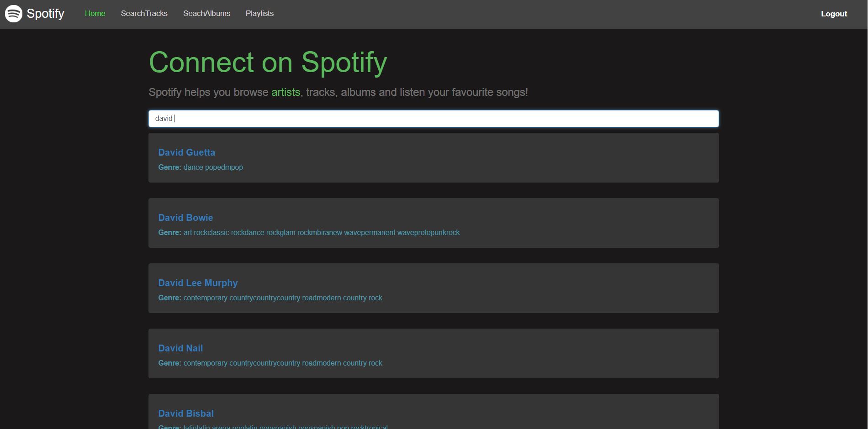Open the SearchTracks section

point(144,14)
